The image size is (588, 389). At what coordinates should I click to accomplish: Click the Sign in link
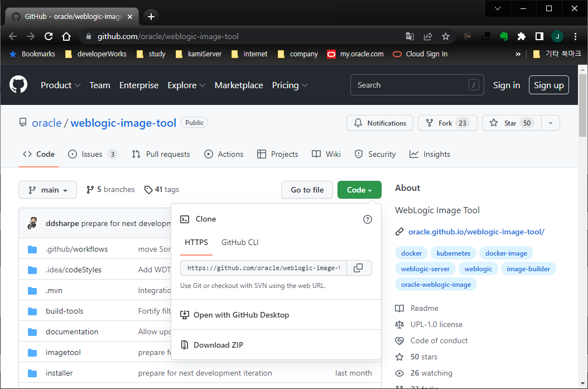tap(507, 85)
